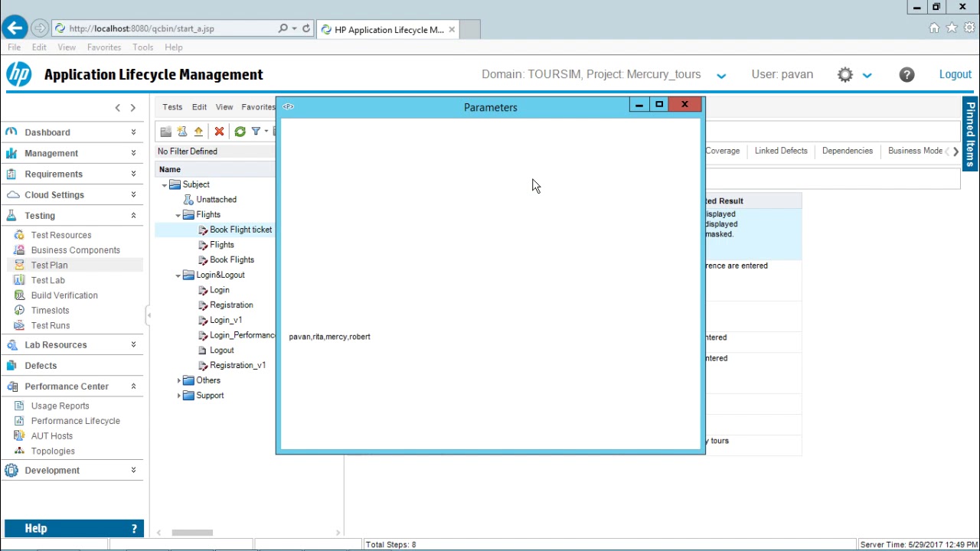Click the tree horizontal scrollbar thumb
The height and width of the screenshot is (551, 980).
click(x=192, y=533)
